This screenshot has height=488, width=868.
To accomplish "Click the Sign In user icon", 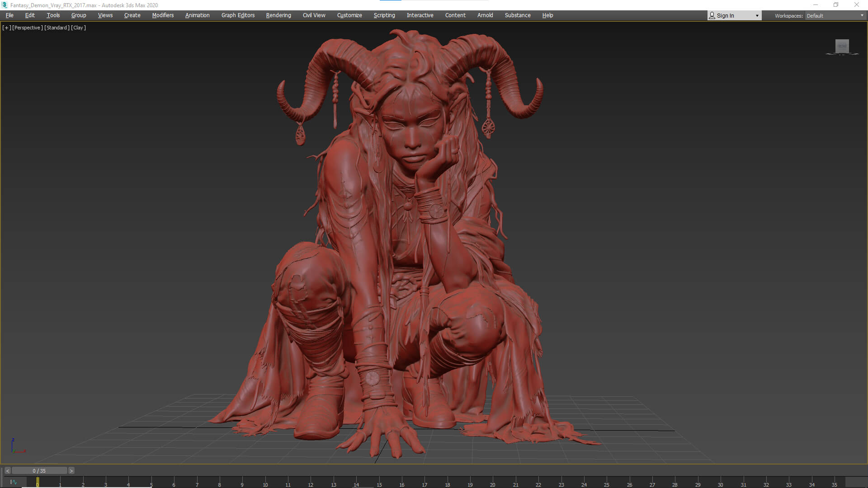I will (712, 15).
